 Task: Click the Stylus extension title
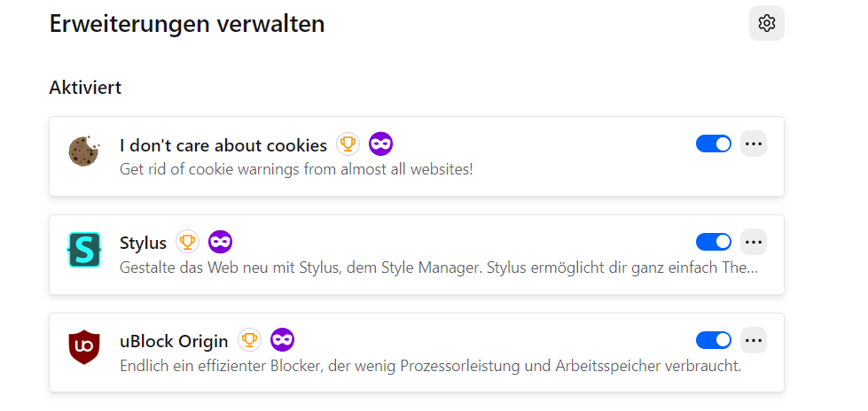tap(143, 243)
